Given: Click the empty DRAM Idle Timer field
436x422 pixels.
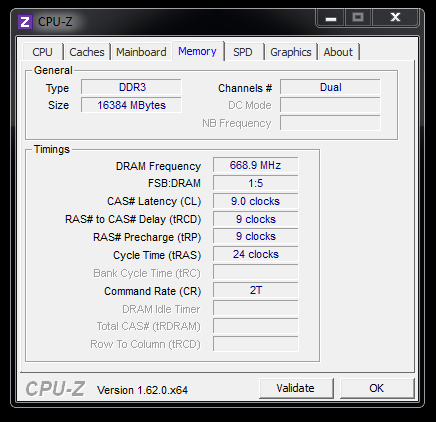Looking at the screenshot, I should click(256, 308).
